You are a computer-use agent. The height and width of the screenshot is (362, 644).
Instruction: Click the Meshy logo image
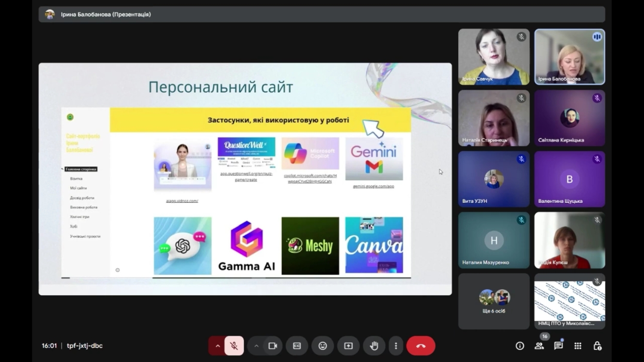coord(310,245)
